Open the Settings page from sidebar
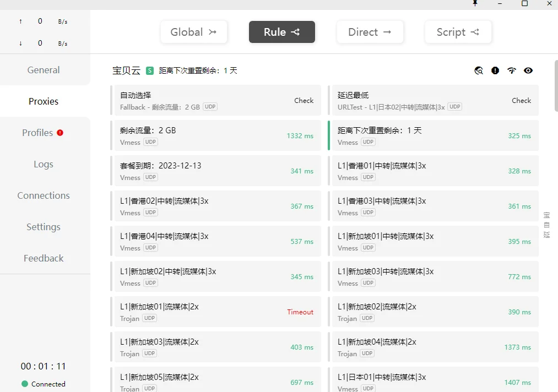The height and width of the screenshot is (392, 558). pyautogui.click(x=44, y=227)
